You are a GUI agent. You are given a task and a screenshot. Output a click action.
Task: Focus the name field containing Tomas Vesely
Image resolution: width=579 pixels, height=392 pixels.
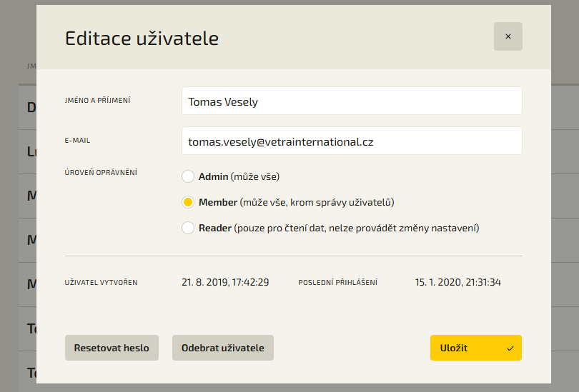click(x=352, y=101)
